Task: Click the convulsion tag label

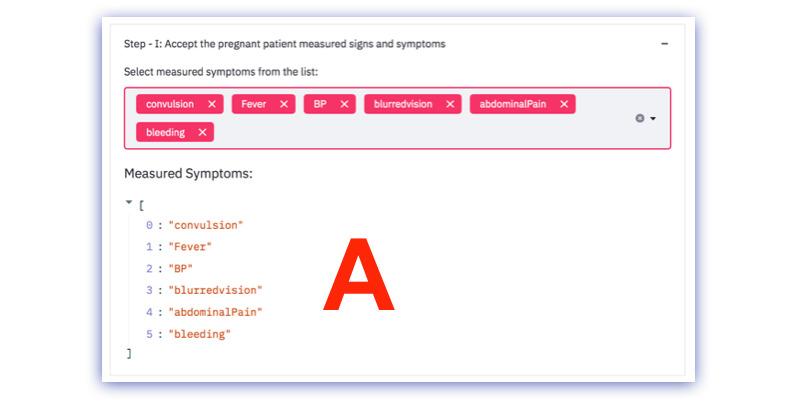Action: coord(170,104)
